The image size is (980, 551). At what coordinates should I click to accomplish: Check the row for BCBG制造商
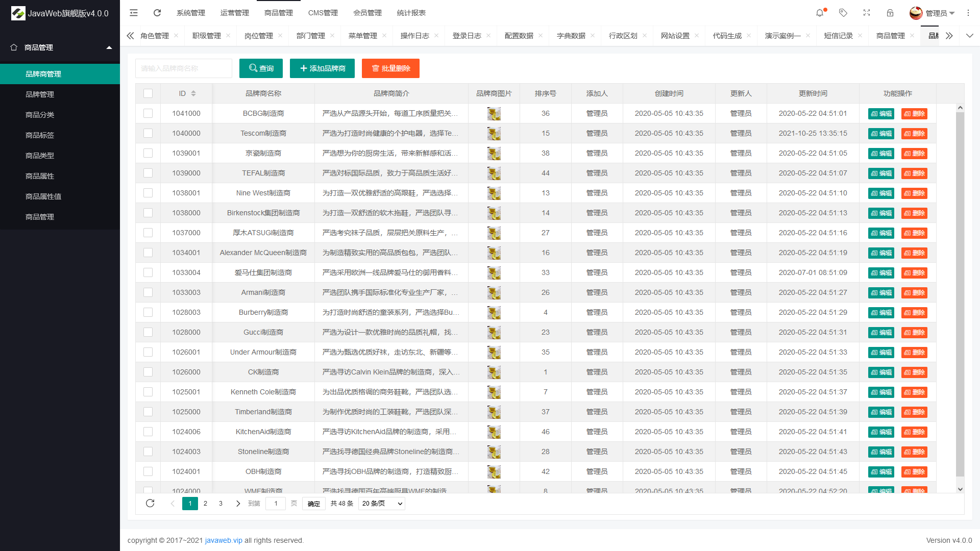(x=148, y=113)
